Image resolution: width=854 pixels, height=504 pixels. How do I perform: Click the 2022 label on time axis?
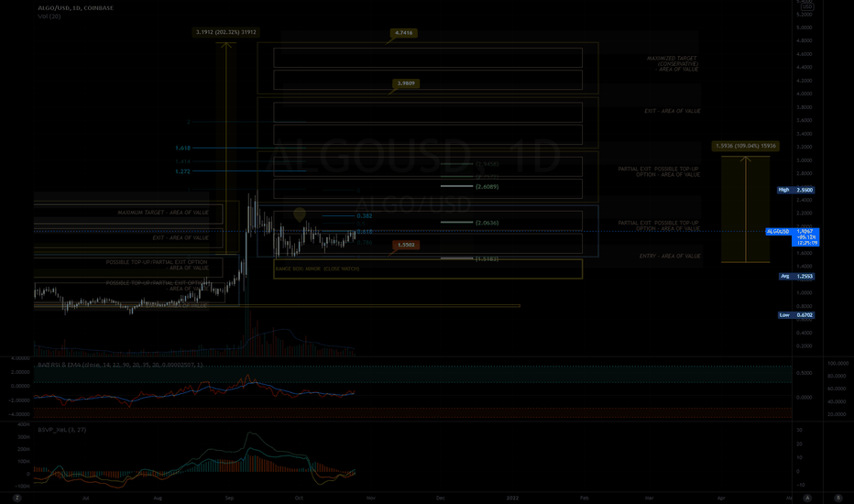512,498
